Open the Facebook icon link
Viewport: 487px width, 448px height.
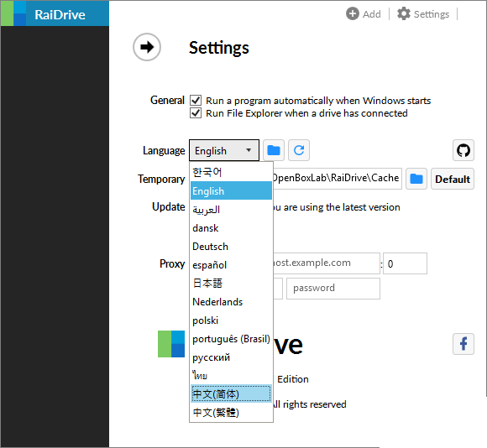[x=463, y=344]
